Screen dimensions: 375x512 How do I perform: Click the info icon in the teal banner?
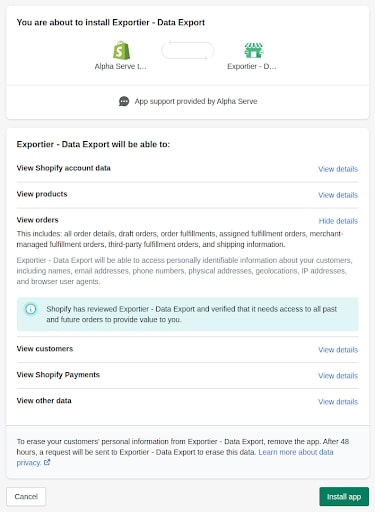[31, 309]
